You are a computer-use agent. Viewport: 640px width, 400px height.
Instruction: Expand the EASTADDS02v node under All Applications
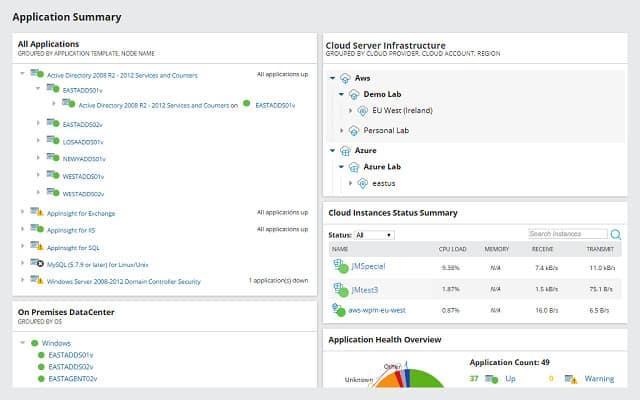pyautogui.click(x=38, y=123)
